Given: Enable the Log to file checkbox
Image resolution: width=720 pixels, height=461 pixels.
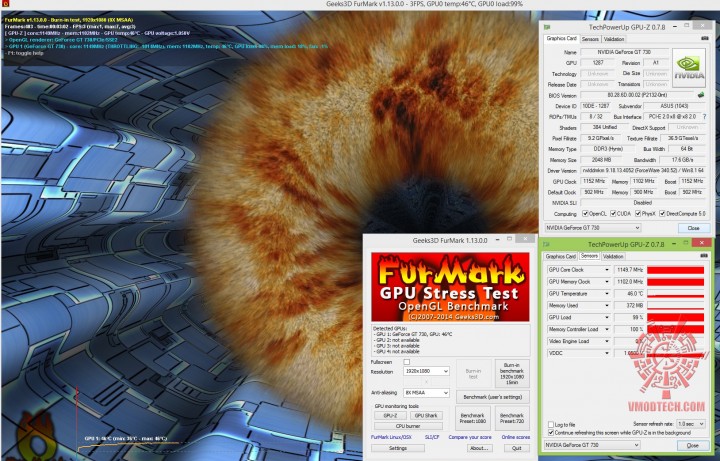Looking at the screenshot, I should [551, 425].
